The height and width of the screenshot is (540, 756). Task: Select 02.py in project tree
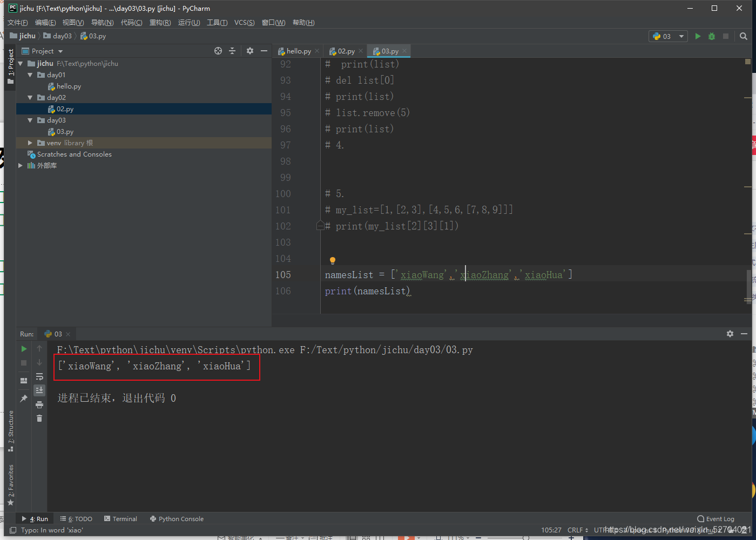point(60,109)
